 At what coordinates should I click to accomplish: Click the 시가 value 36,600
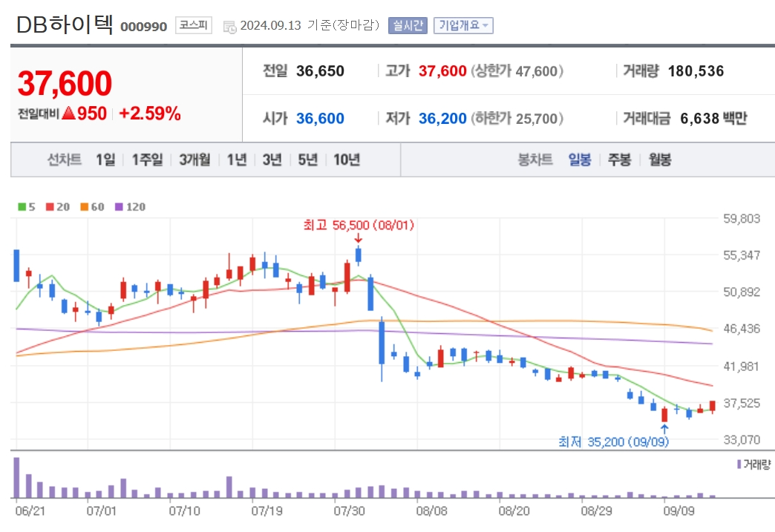tap(320, 119)
